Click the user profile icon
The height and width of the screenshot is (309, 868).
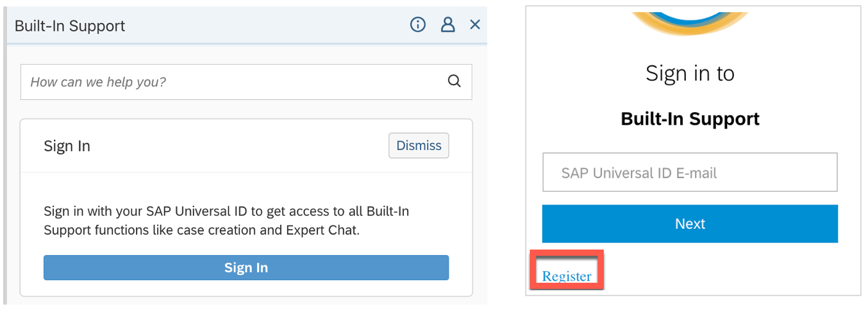tap(447, 25)
